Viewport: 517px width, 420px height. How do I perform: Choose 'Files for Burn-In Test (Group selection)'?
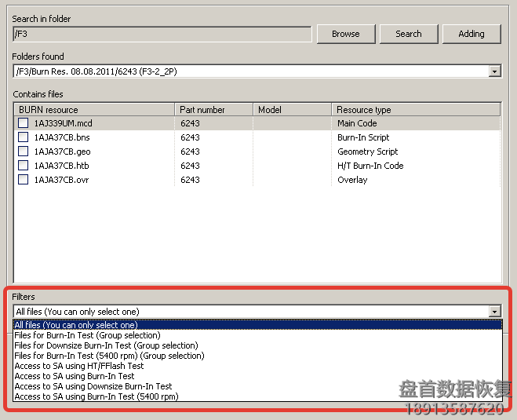coord(87,335)
